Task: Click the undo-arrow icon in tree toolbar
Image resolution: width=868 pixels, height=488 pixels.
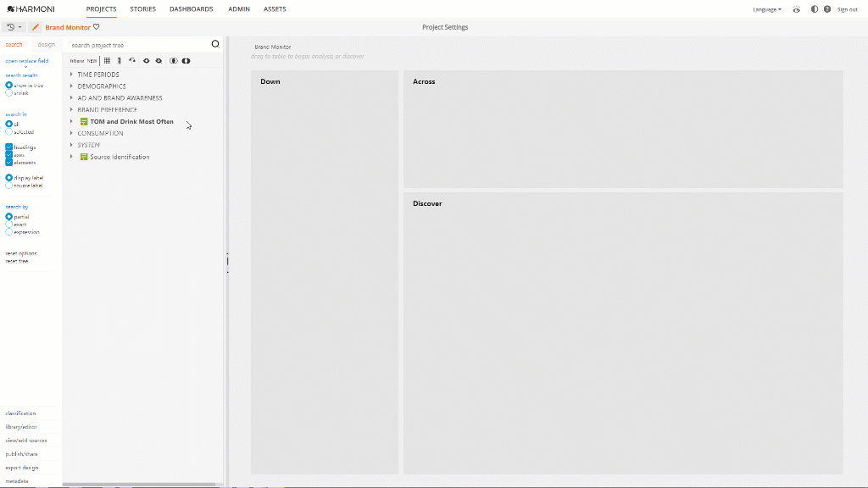Action: coord(131,61)
